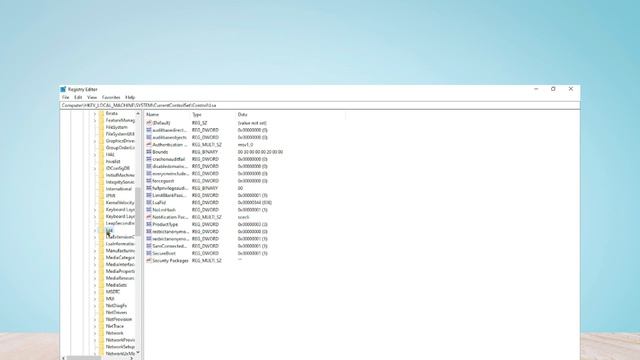This screenshot has width=640, height=360.
Task: Select the MediaInterfaces key
Action: click(120, 264)
